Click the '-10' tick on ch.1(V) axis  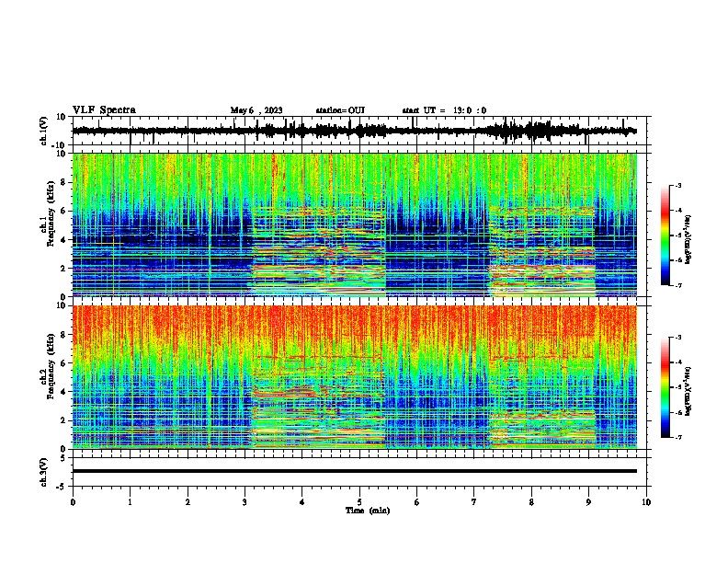[60, 145]
